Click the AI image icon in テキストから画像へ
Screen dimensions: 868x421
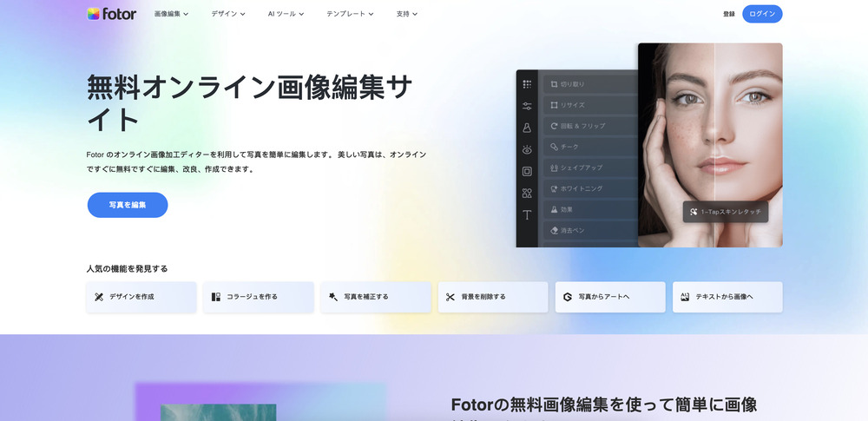click(685, 297)
